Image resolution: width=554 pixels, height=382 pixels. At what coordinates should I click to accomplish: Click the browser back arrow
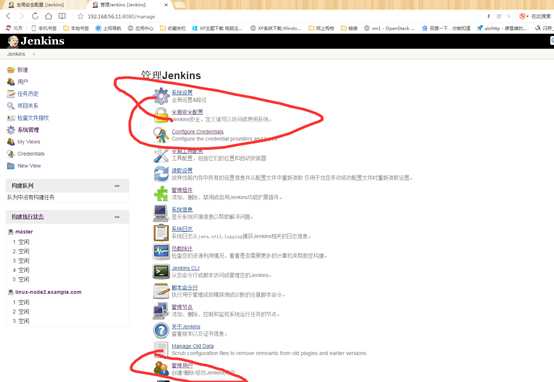point(8,16)
